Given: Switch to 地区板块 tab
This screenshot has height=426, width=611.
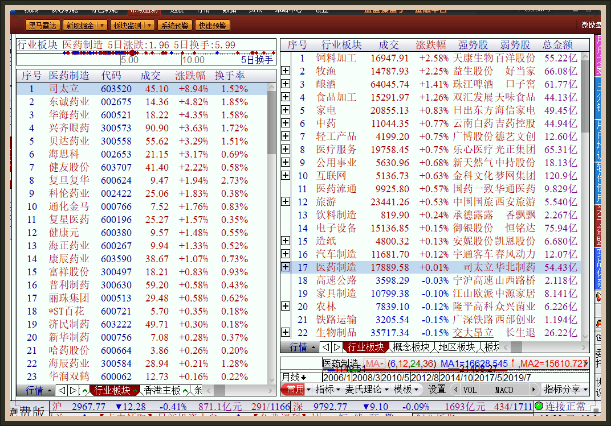Looking at the screenshot, I should (x=457, y=347).
